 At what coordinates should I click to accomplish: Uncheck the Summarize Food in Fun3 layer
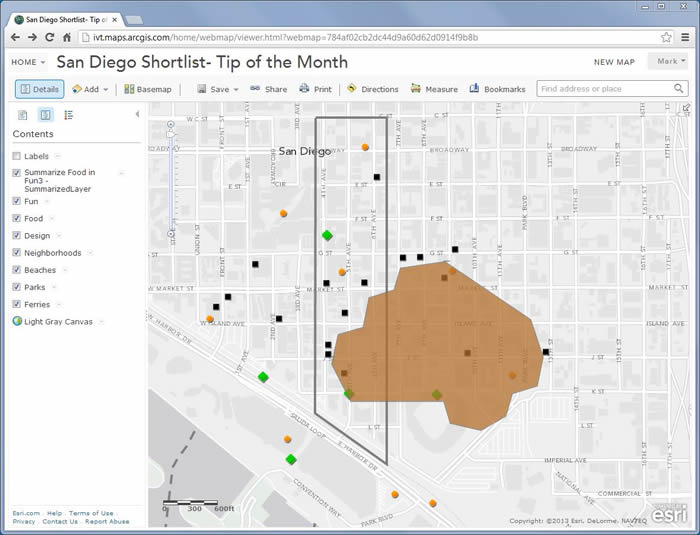point(17,173)
